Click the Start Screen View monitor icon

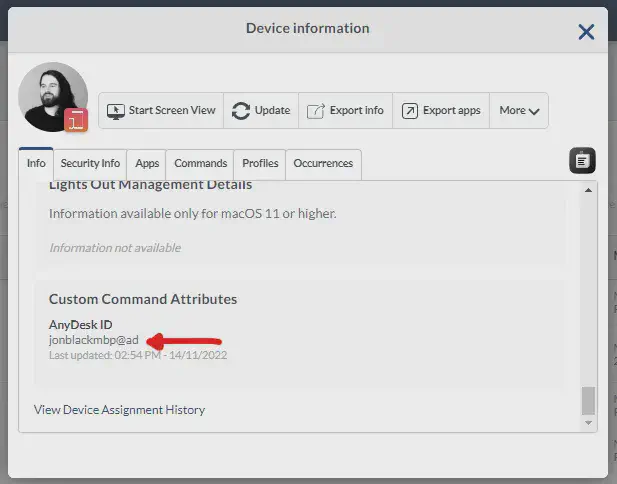(116, 110)
